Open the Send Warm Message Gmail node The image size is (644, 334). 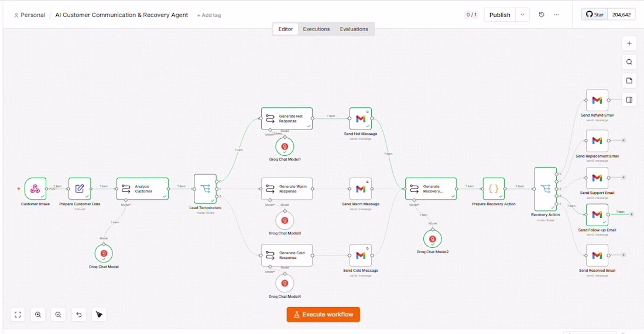click(361, 189)
